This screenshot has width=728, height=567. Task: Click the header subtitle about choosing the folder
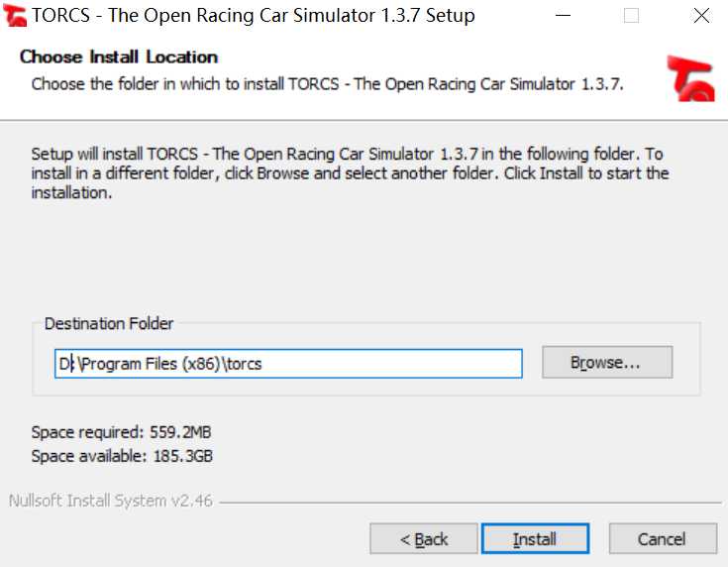pyautogui.click(x=327, y=84)
